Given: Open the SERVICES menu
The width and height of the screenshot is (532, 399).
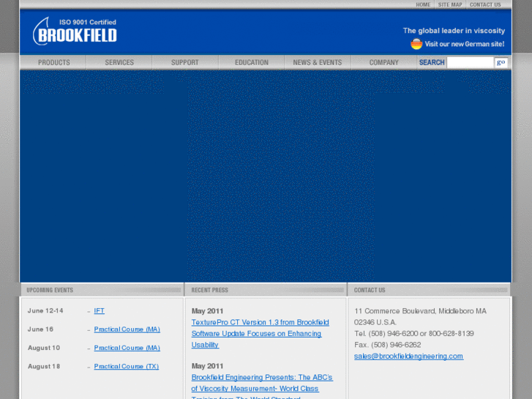Looking at the screenshot, I should click(119, 62).
